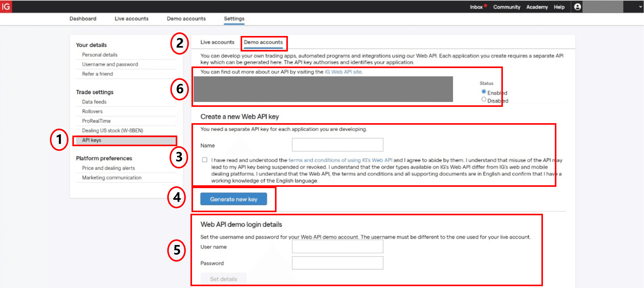
Task: Click the API key Name field
Action: [x=338, y=145]
